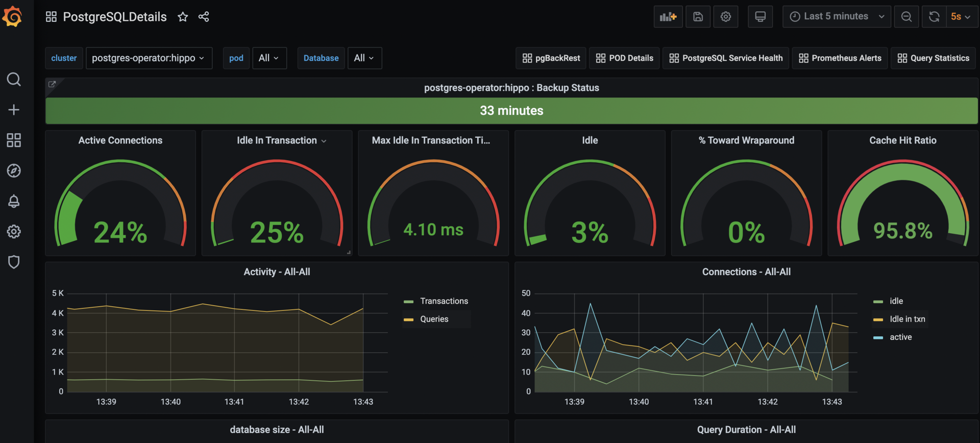This screenshot has width=980, height=443.
Task: Cycle view mode with the monitor icon
Action: [x=760, y=17]
